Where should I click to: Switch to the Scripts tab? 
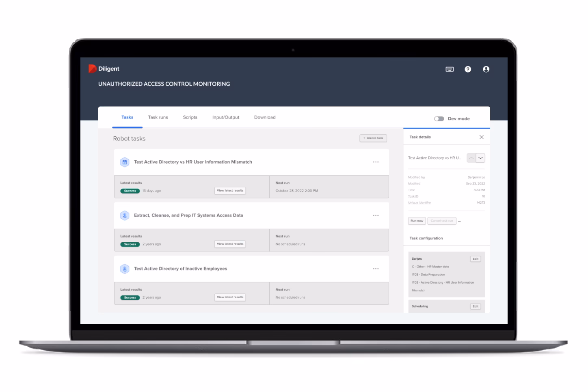190,117
